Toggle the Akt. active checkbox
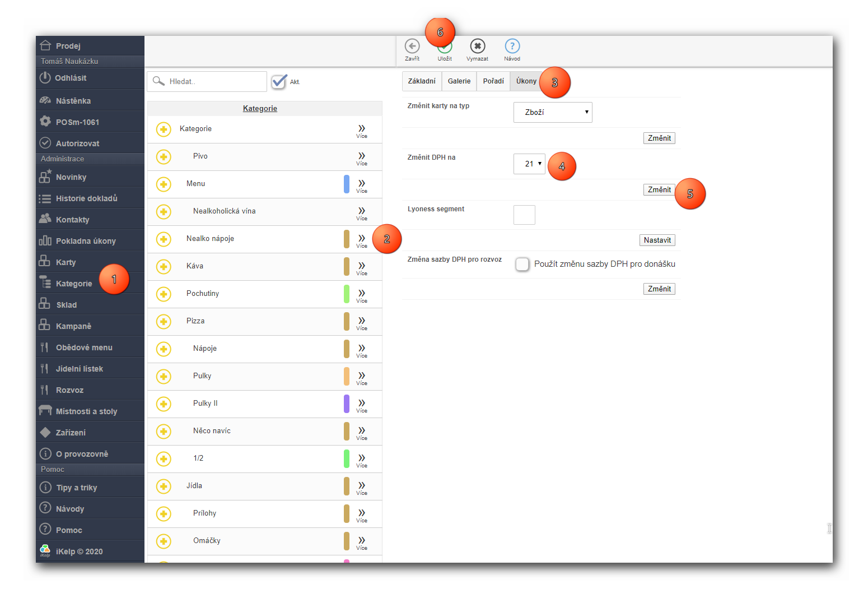This screenshot has width=868, height=598. (279, 82)
